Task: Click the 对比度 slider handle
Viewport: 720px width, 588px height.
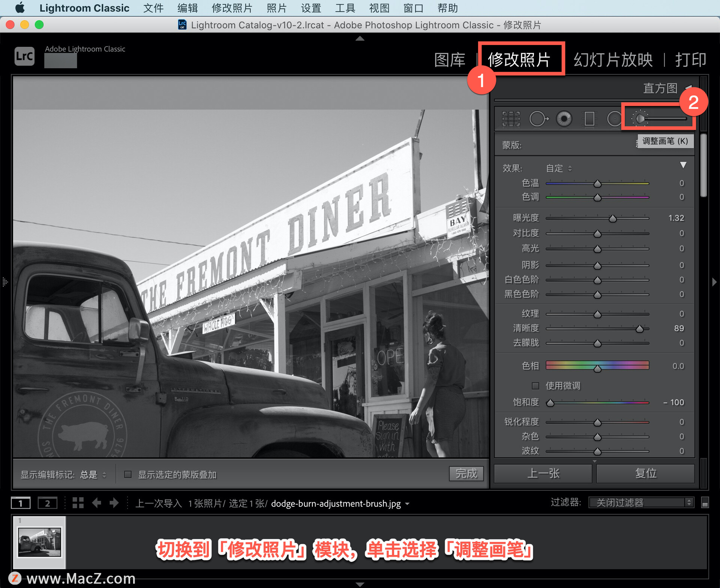Action: coord(597,234)
